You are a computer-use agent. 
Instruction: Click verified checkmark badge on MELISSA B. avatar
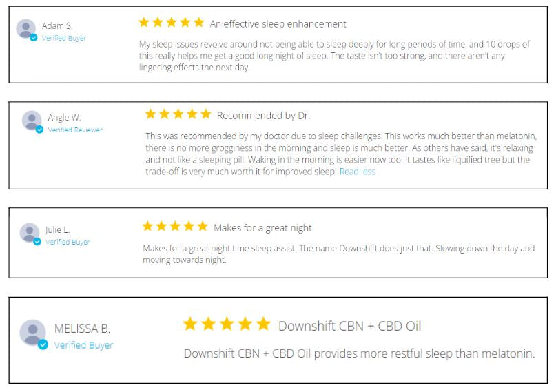tap(43, 344)
